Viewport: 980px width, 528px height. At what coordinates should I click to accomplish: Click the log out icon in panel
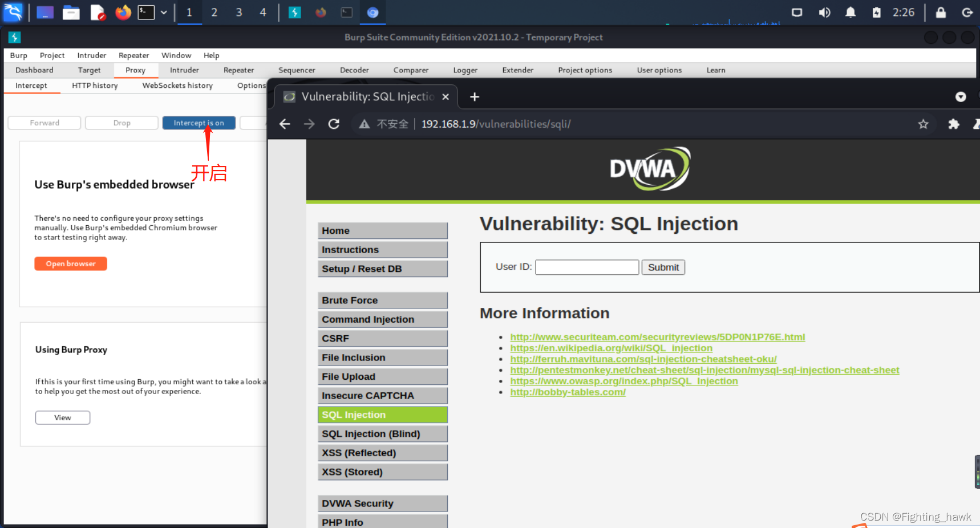click(967, 13)
